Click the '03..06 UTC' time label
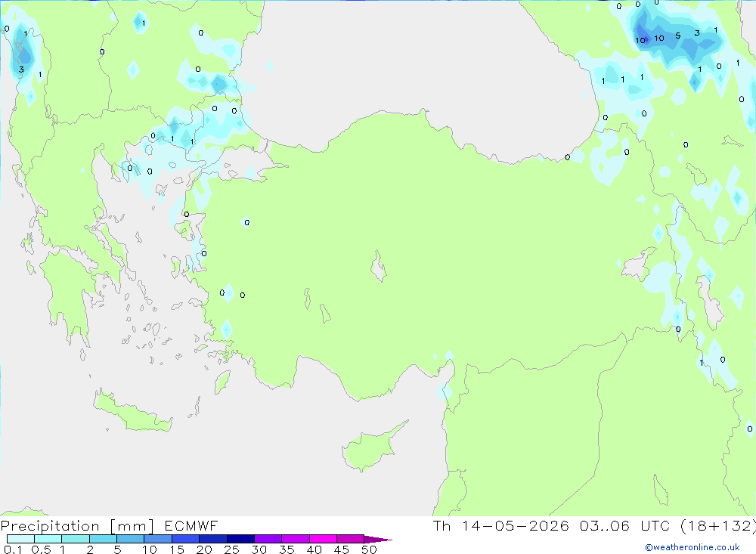 coord(626,525)
